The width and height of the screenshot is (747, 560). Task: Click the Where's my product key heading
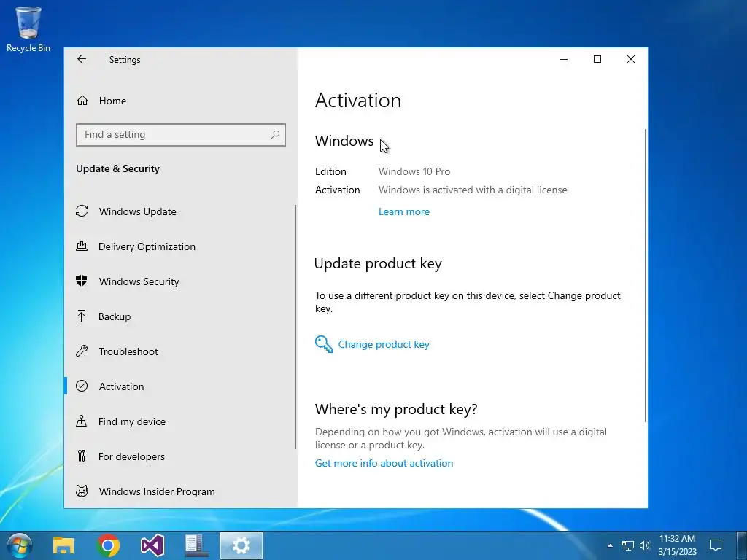[x=396, y=409]
